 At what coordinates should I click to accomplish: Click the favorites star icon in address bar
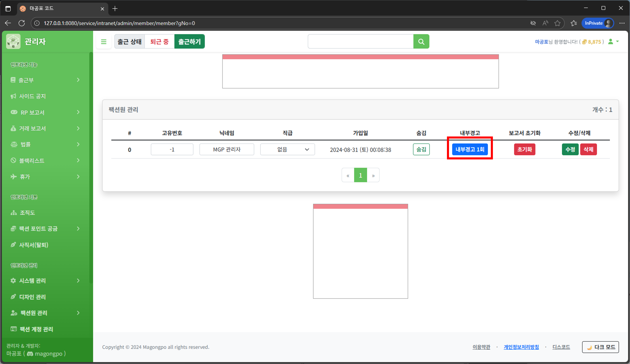(557, 23)
